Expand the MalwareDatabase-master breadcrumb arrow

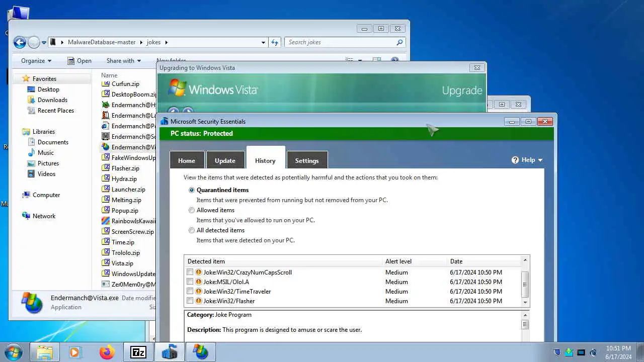(141, 43)
